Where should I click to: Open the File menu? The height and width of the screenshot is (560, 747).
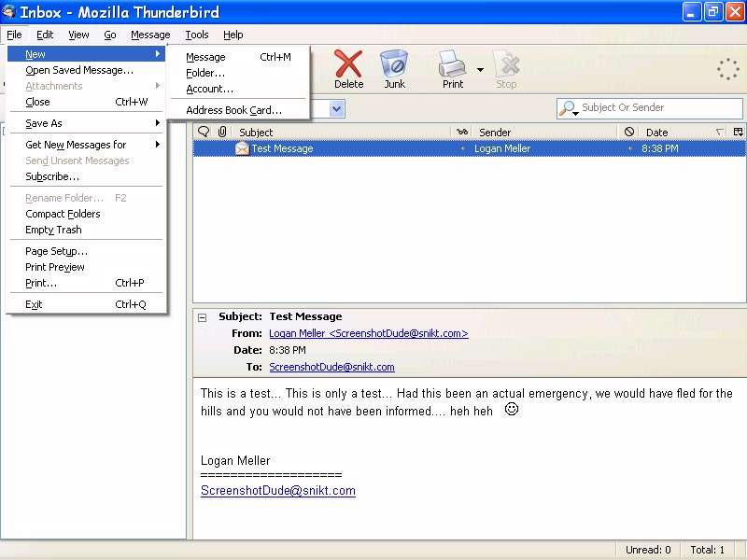tap(14, 35)
